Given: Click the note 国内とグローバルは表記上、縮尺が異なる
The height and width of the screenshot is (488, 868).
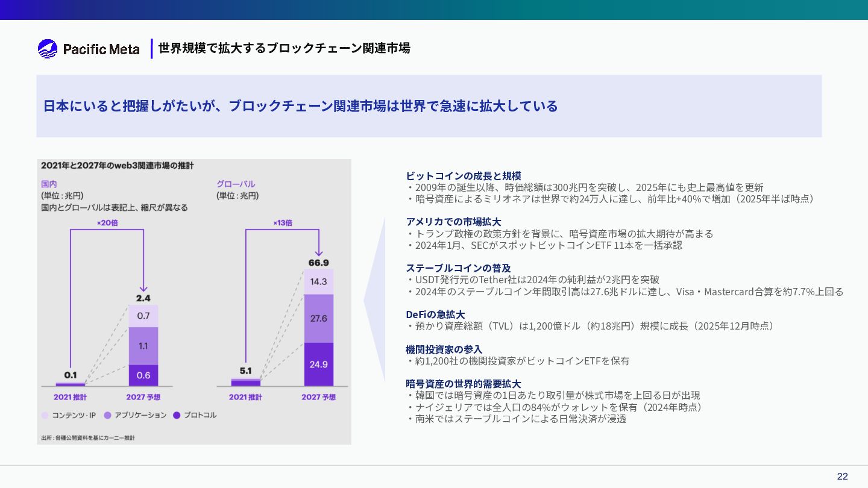Looking at the screenshot, I should [x=115, y=207].
